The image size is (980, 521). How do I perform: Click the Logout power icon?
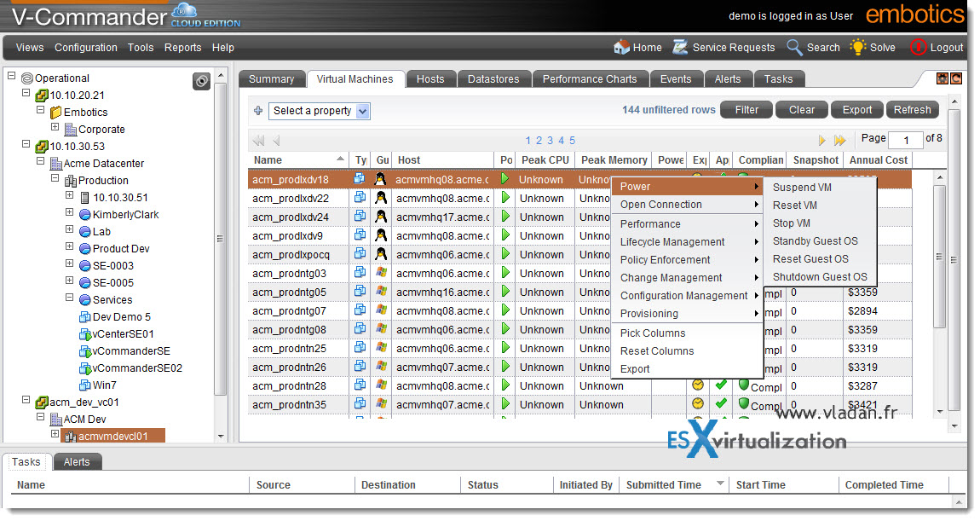[x=918, y=47]
